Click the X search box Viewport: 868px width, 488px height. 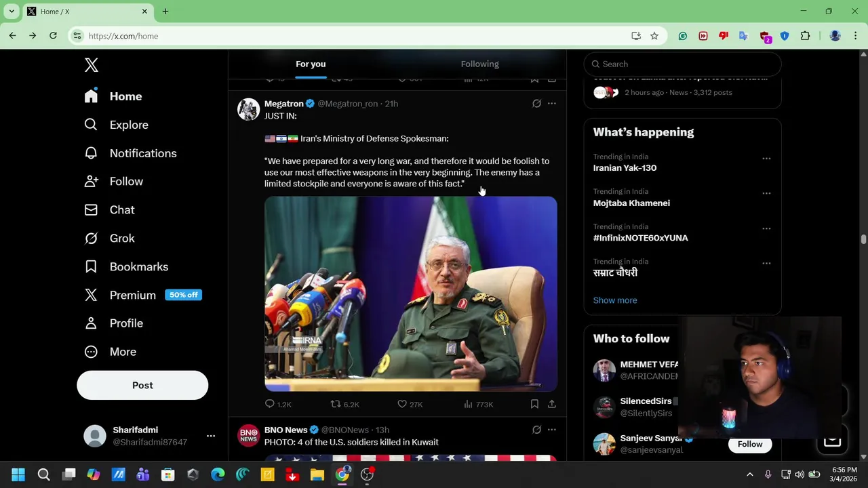(682, 64)
